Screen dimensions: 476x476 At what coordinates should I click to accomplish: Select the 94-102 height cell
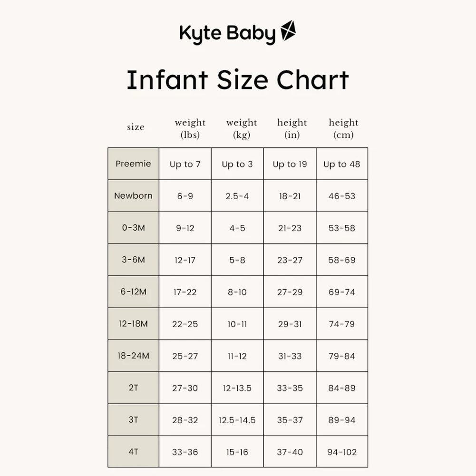pyautogui.click(x=342, y=452)
